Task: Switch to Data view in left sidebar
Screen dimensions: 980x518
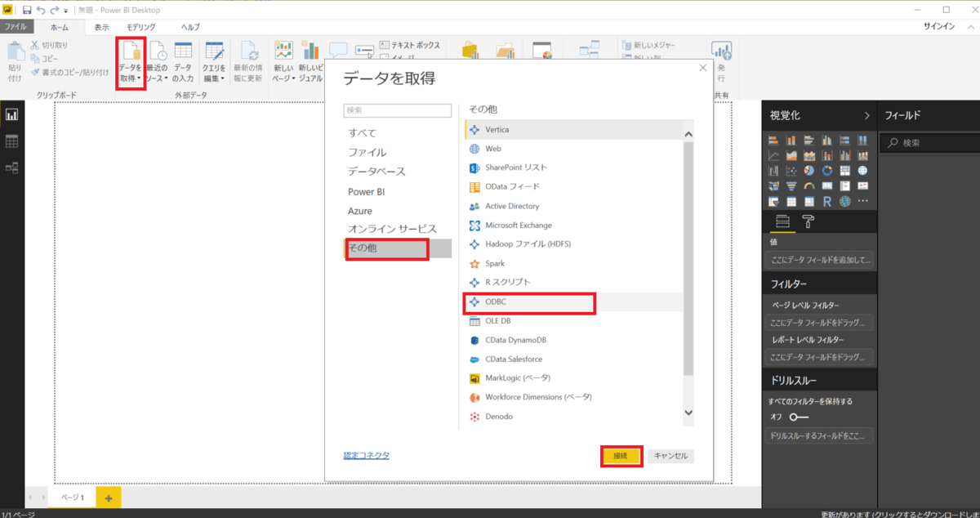Action: 11,141
